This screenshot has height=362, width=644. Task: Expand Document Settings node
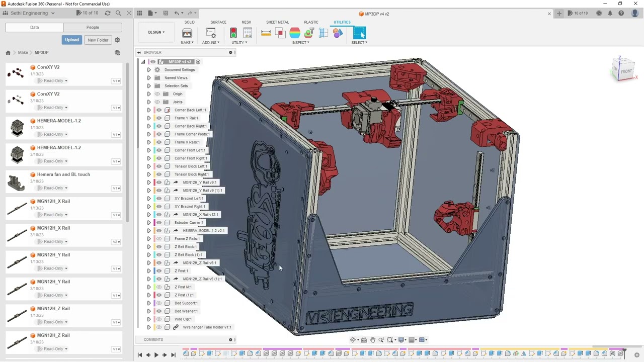click(x=149, y=70)
